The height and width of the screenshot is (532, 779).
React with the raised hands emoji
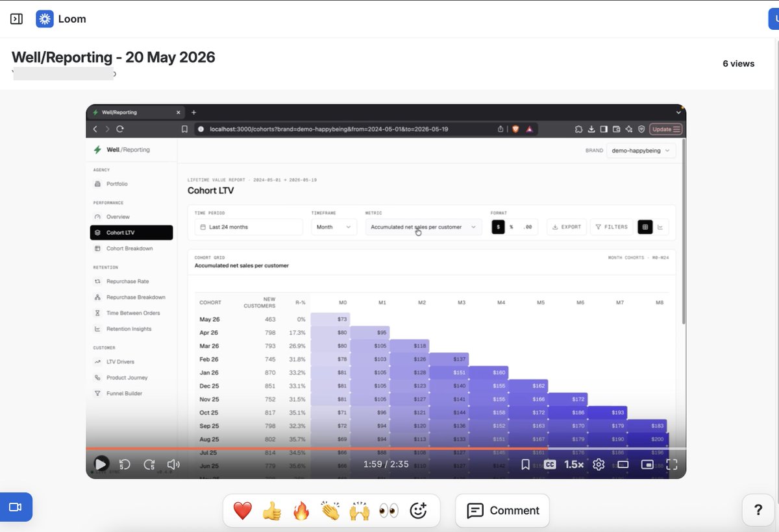tap(359, 511)
